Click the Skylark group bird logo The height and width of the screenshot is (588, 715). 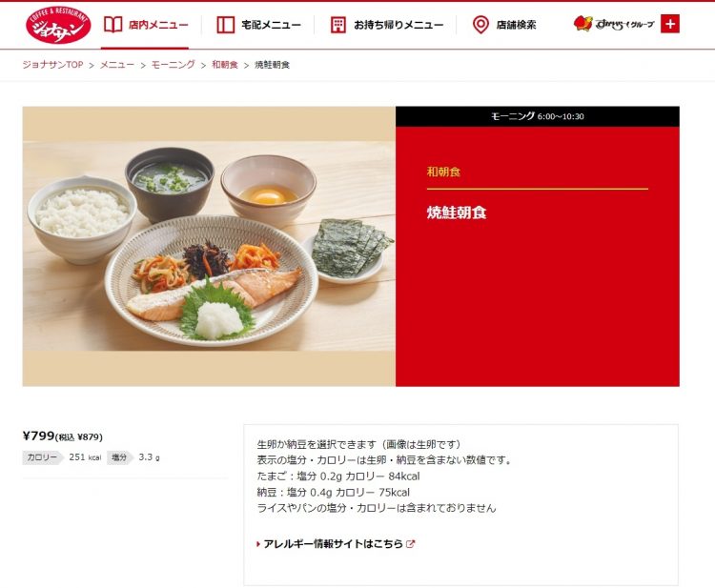click(x=582, y=23)
